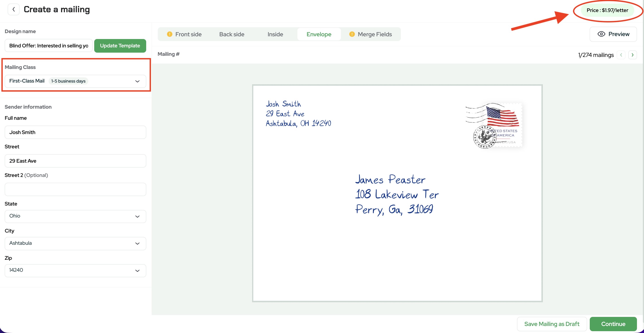Image resolution: width=644 pixels, height=333 pixels.
Task: Click Save Mailing as Draft
Action: (552, 324)
